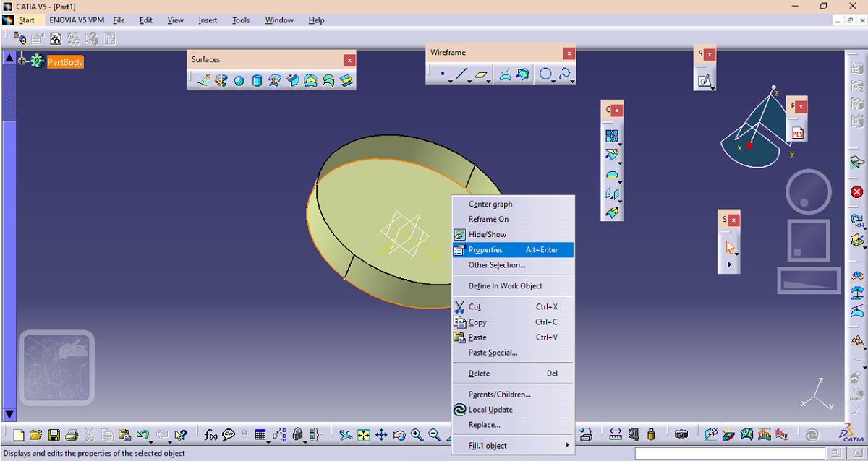Choose Local Update in context menu
The width and height of the screenshot is (868, 461).
click(x=513, y=410)
